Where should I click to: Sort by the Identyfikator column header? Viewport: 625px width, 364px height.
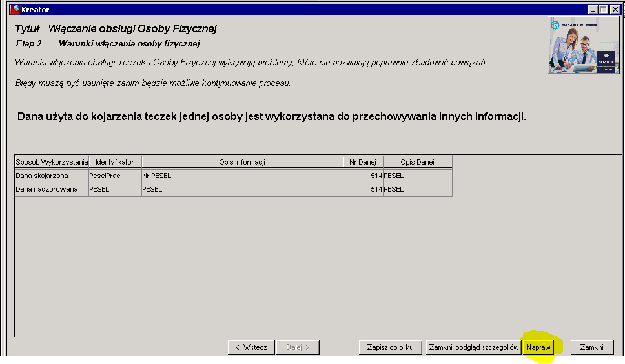pyautogui.click(x=115, y=162)
